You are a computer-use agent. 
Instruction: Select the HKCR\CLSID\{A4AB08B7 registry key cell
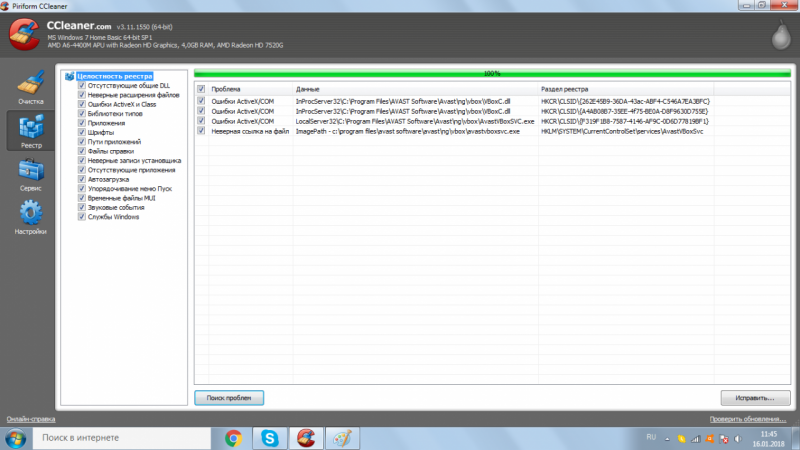(x=624, y=111)
